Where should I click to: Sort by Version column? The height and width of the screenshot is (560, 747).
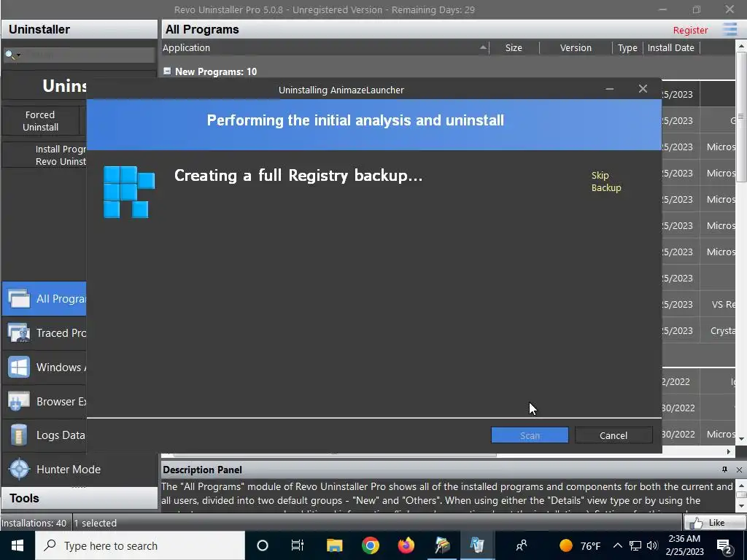tap(576, 47)
